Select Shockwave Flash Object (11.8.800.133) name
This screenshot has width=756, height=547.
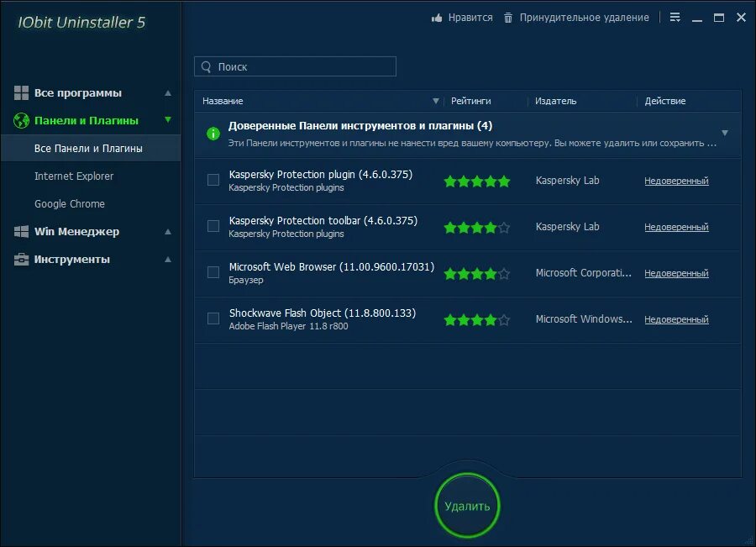point(322,313)
